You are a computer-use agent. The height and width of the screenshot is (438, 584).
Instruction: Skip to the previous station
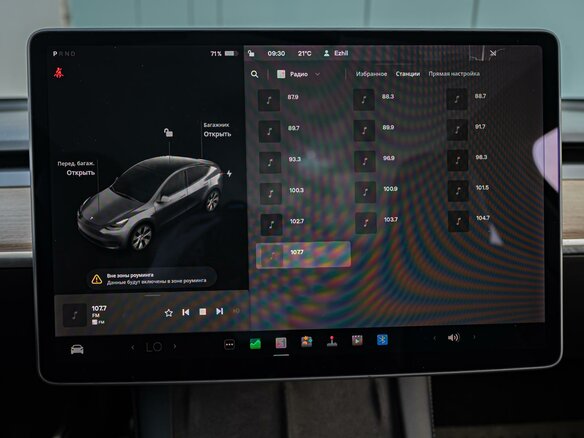[185, 312]
